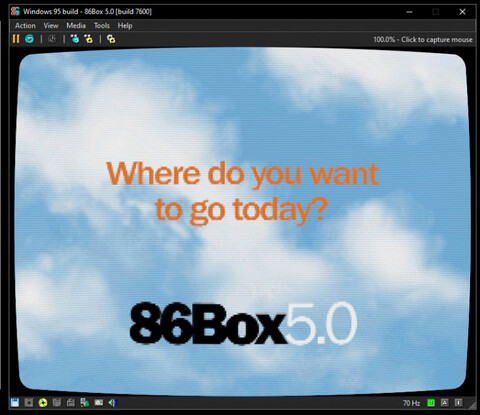Click the teal hard reset icon

pyautogui.click(x=29, y=39)
